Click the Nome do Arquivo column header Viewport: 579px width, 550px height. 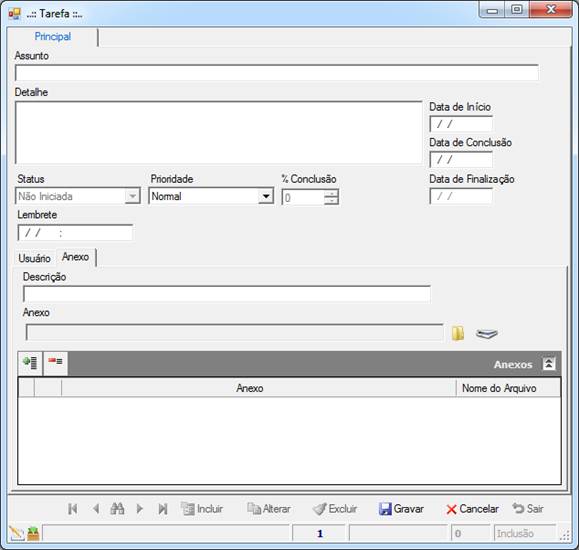(x=508, y=388)
